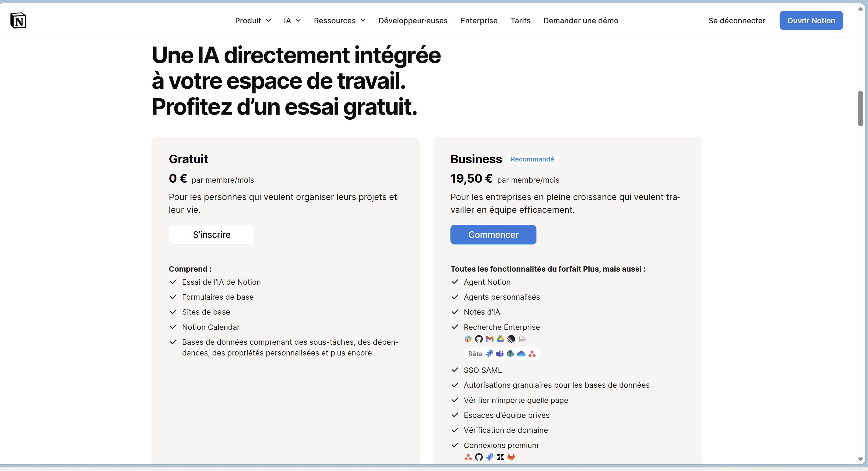The height and width of the screenshot is (471, 868).
Task: Click the Asana icon in the Bêta pill
Action: click(532, 354)
